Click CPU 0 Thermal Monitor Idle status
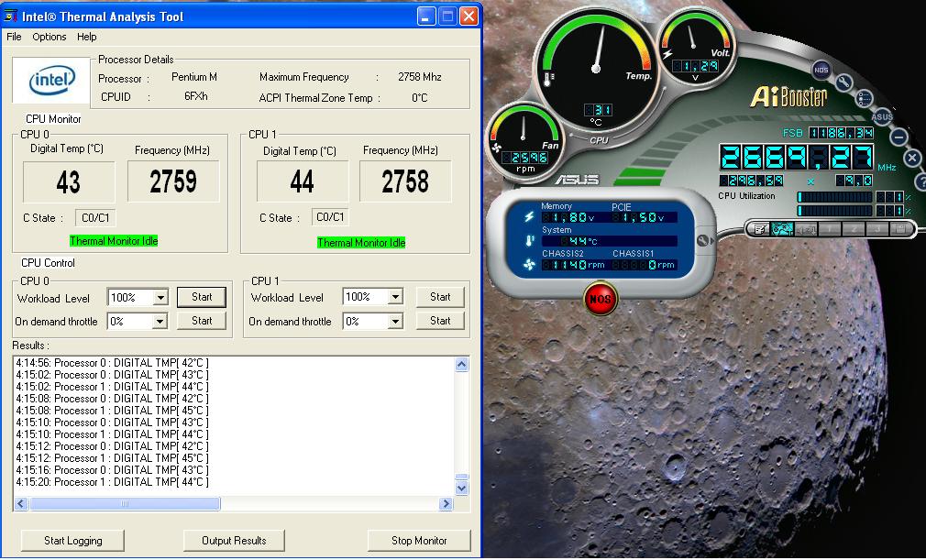The image size is (926, 560). point(114,241)
